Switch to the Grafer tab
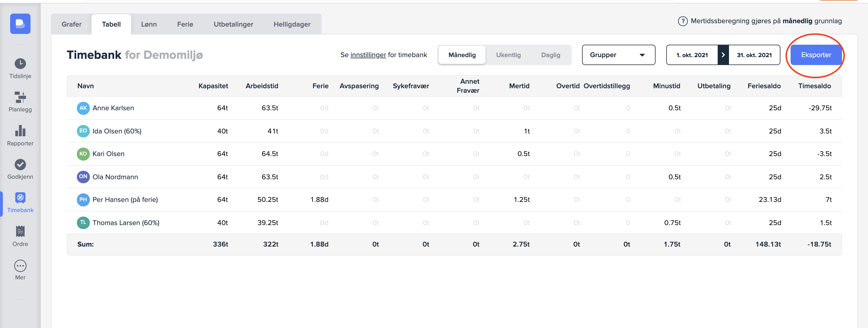This screenshot has height=328, width=868. [71, 24]
